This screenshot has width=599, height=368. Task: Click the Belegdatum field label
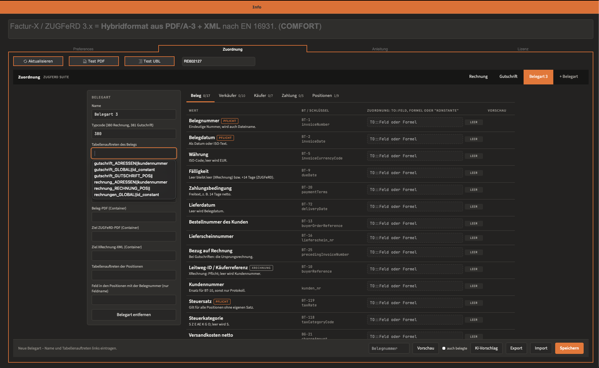click(x=202, y=138)
